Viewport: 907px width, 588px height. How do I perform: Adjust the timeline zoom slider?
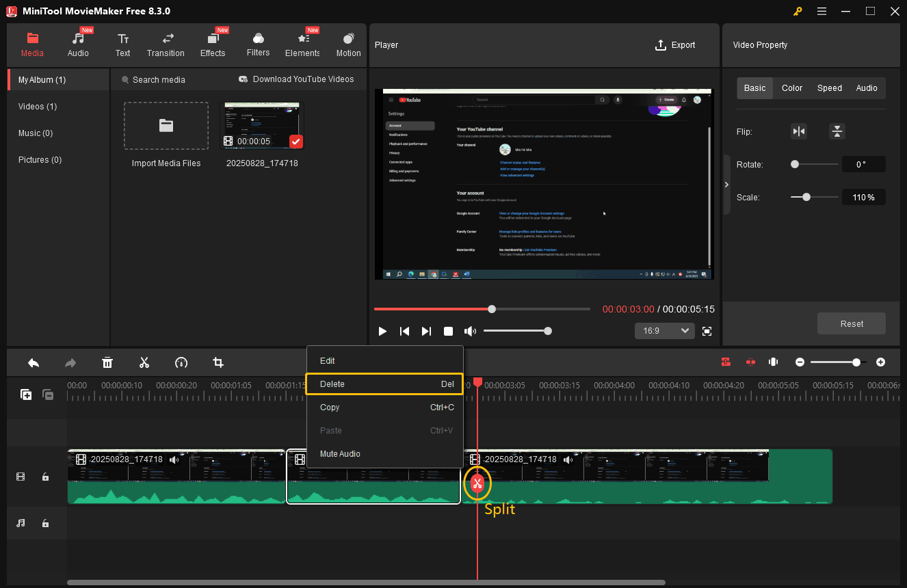pyautogui.click(x=839, y=362)
